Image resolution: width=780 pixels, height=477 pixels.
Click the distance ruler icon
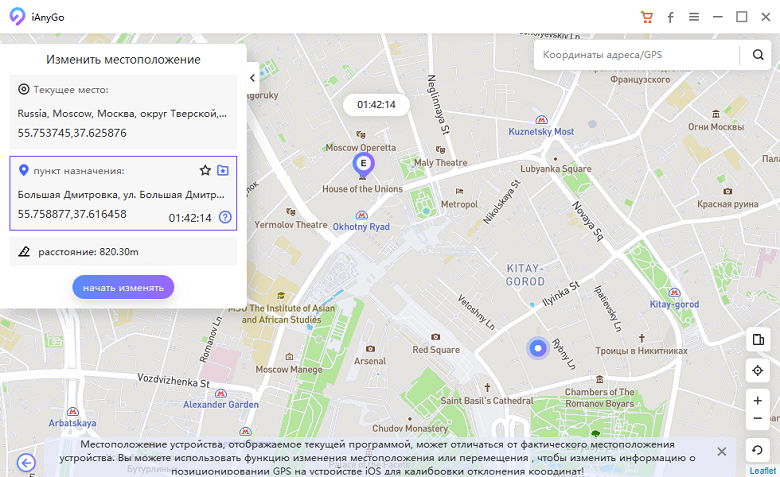[x=24, y=252]
